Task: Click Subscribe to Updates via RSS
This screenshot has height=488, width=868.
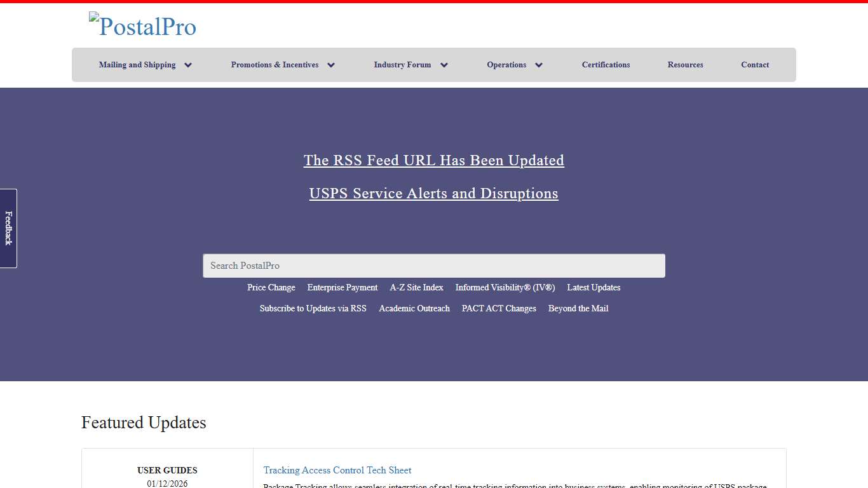Action: pos(313,309)
